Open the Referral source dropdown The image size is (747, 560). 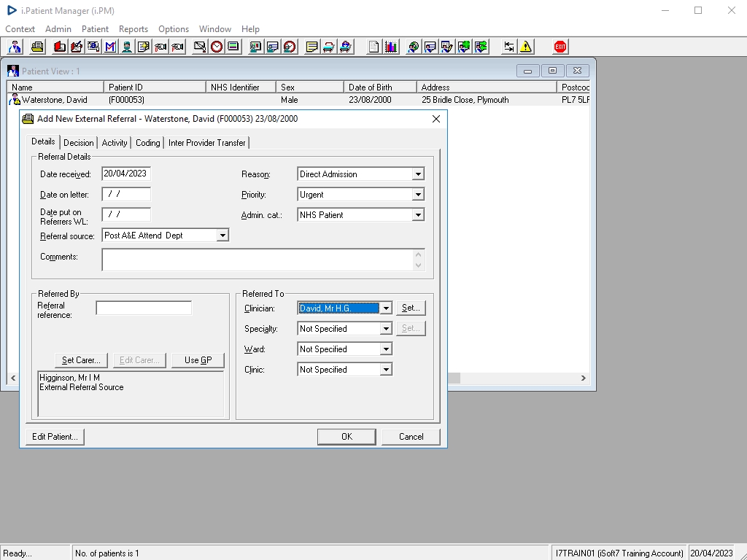pyautogui.click(x=222, y=236)
